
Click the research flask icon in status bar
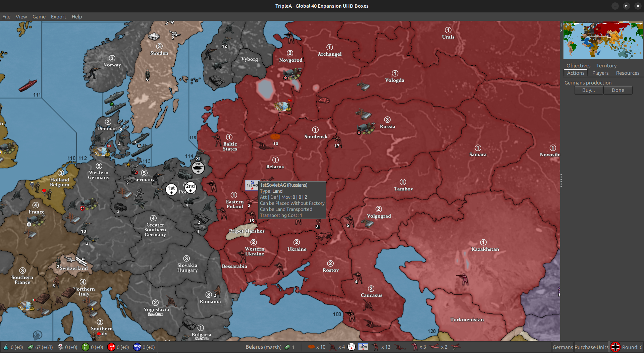pyautogui.click(x=6, y=347)
